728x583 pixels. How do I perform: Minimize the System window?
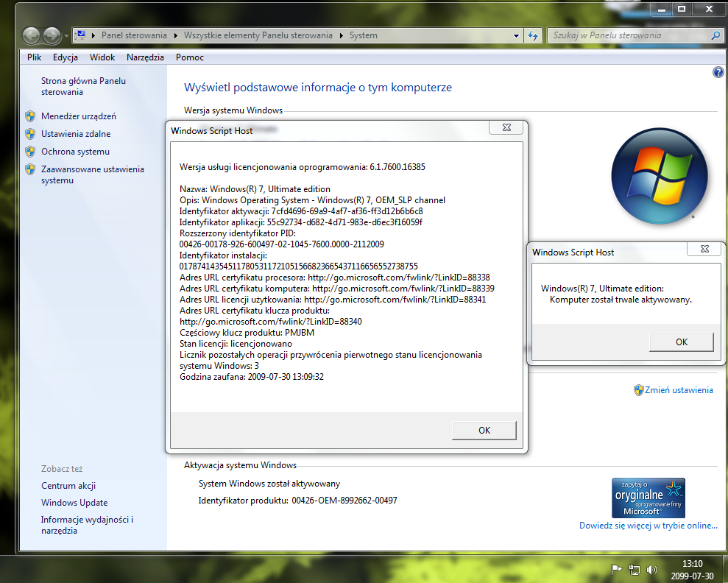(x=661, y=9)
